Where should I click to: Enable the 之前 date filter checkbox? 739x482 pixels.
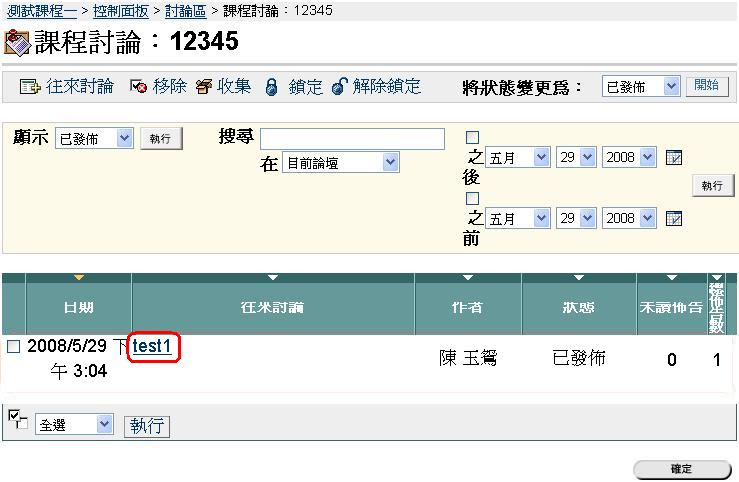[x=473, y=199]
